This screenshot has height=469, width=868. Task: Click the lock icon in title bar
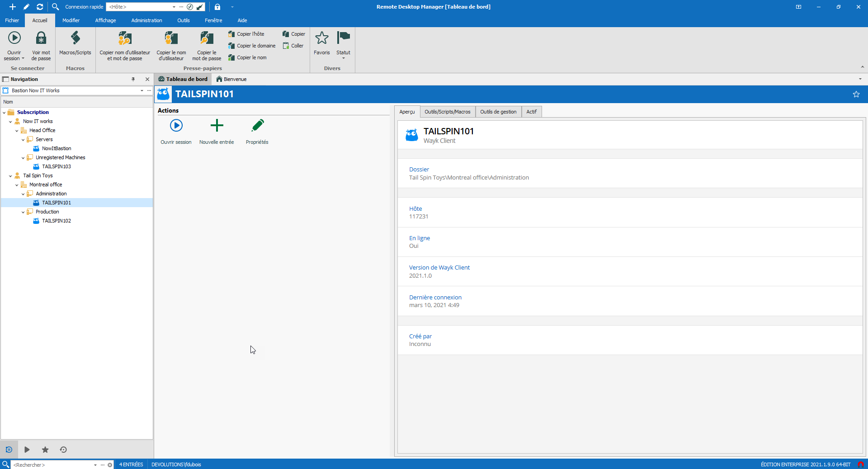(x=217, y=7)
